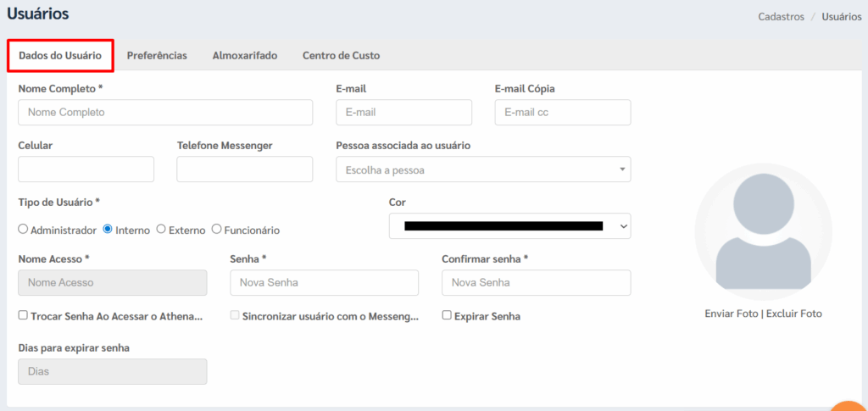This screenshot has width=868, height=411.
Task: Switch to the Preferências tab
Action: coord(157,55)
